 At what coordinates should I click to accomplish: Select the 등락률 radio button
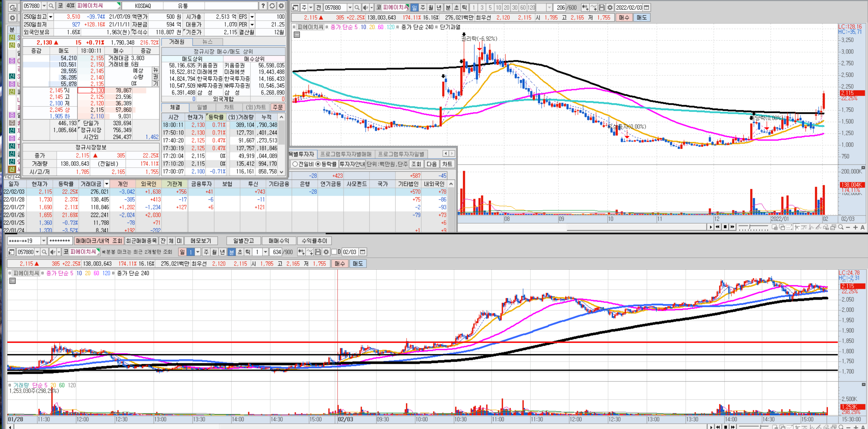tap(318, 164)
